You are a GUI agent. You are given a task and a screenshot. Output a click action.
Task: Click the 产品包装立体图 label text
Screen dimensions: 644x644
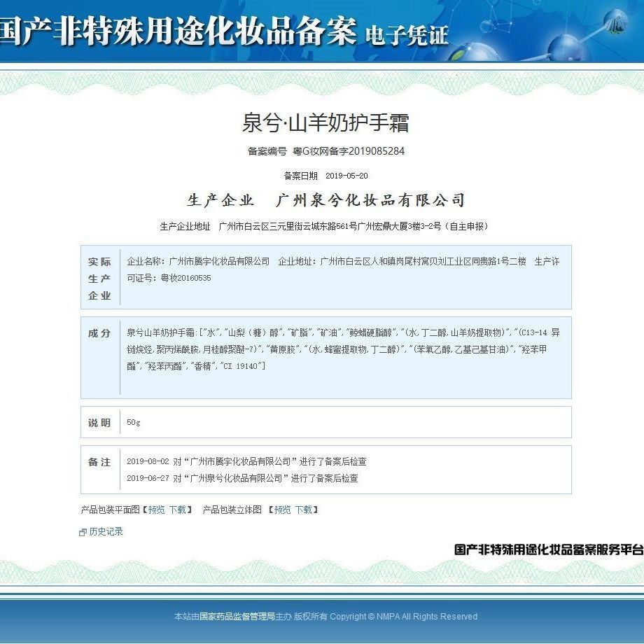tap(232, 510)
